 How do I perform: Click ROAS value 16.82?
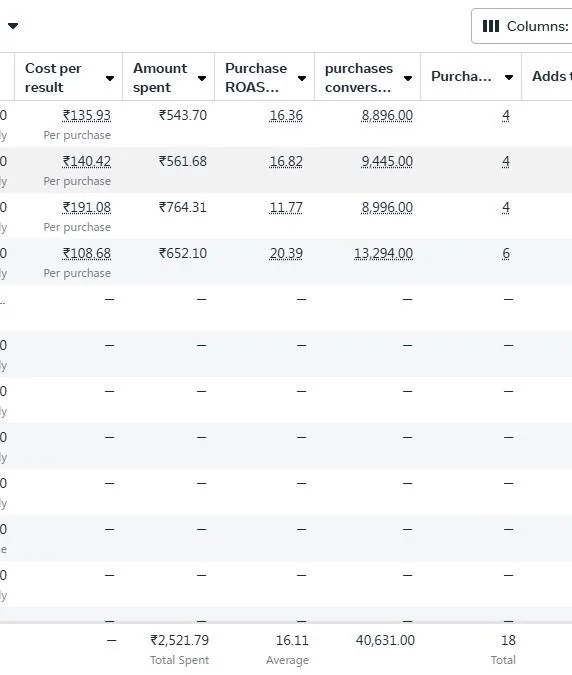(x=286, y=161)
